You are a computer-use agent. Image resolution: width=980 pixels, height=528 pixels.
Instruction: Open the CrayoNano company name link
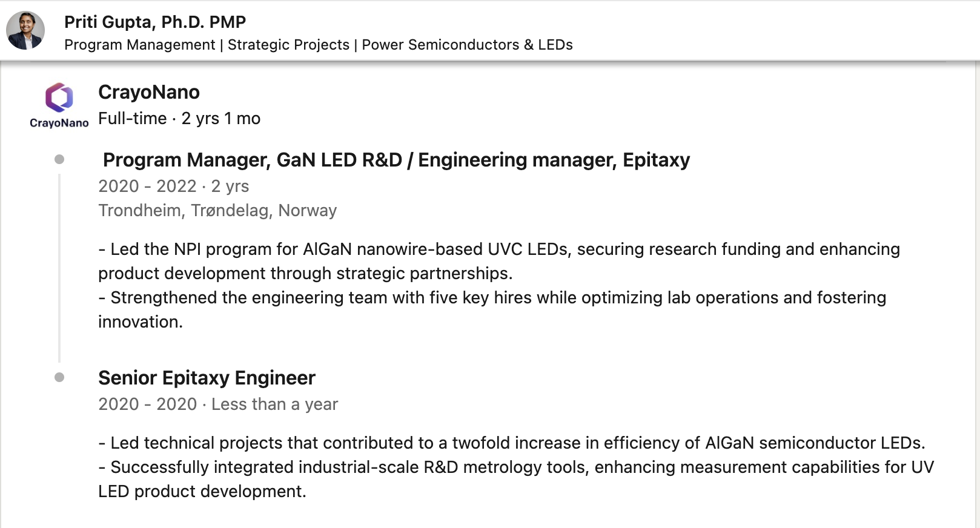point(149,92)
